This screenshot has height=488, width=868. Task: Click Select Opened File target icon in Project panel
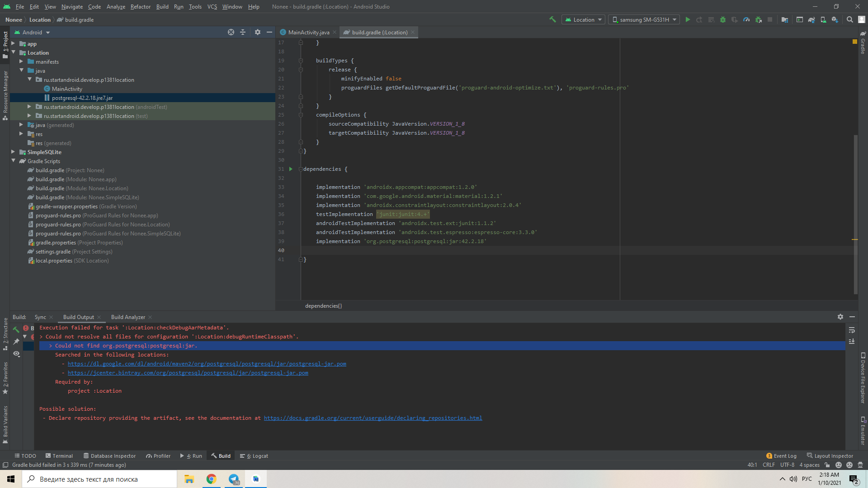[x=231, y=32]
